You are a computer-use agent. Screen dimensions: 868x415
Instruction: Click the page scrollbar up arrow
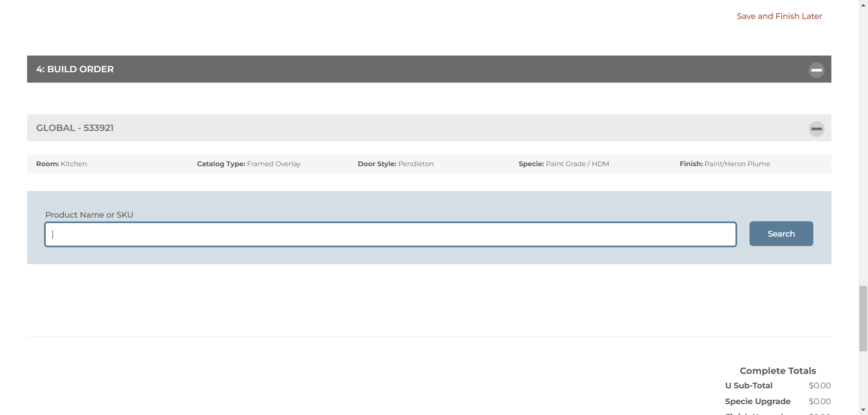click(863, 5)
